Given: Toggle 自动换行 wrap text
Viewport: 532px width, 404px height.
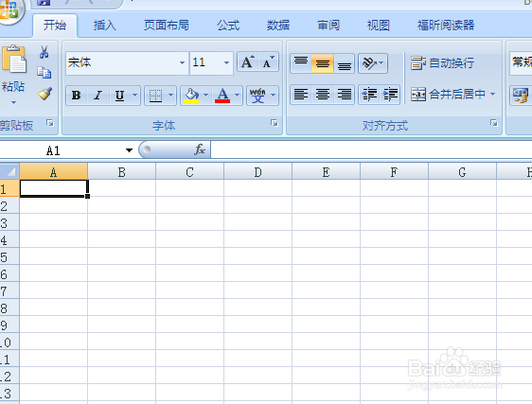Looking at the screenshot, I should [x=442, y=63].
